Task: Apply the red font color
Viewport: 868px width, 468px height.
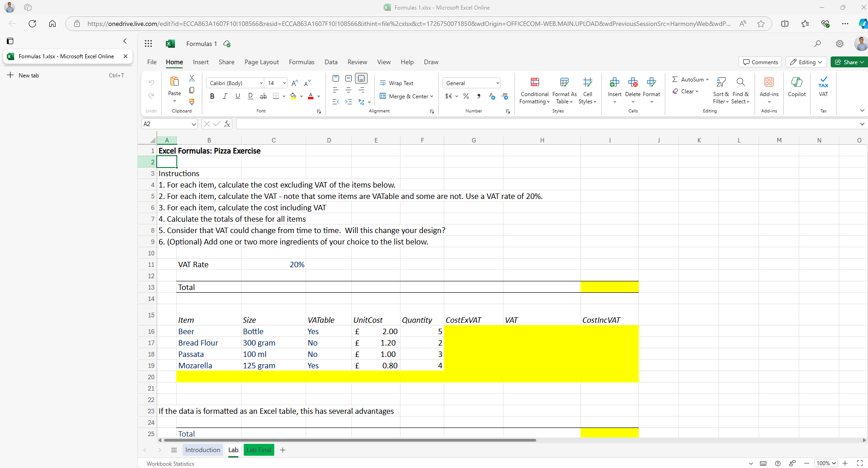Action: pos(311,96)
